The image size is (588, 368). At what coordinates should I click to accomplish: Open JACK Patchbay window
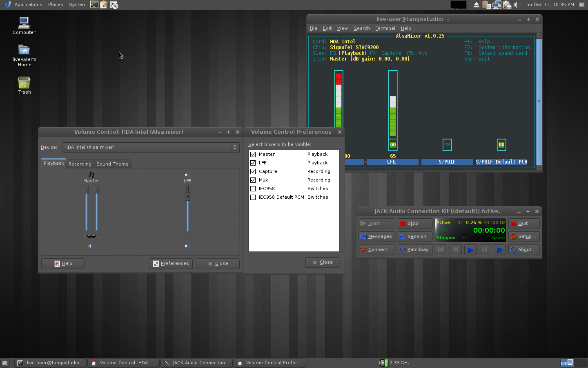pyautogui.click(x=415, y=250)
